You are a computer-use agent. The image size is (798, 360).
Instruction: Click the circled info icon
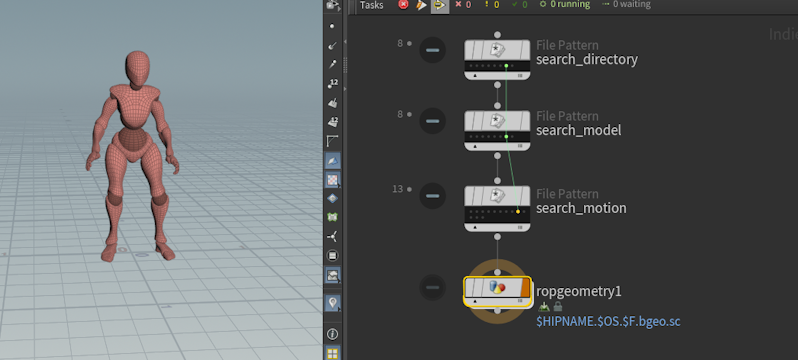point(333,334)
